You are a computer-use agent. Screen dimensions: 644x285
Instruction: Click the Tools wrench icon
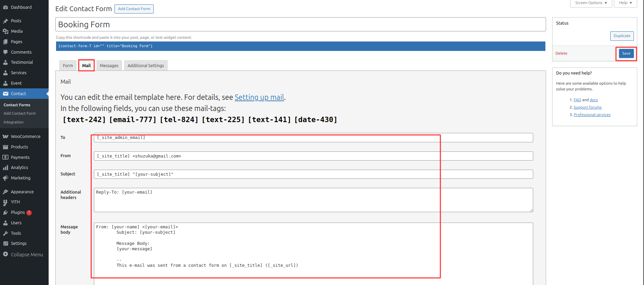coord(5,233)
